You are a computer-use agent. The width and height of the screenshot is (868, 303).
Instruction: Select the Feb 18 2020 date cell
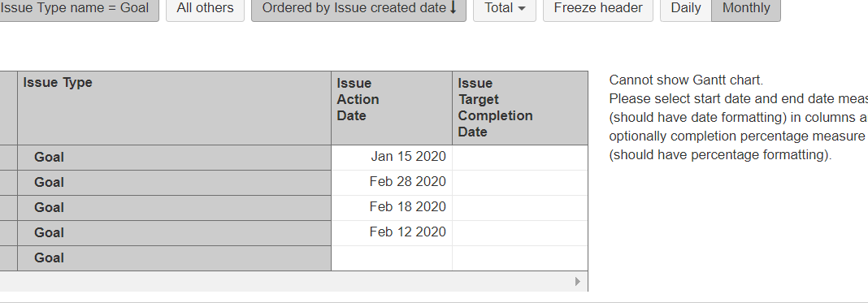(x=392, y=208)
